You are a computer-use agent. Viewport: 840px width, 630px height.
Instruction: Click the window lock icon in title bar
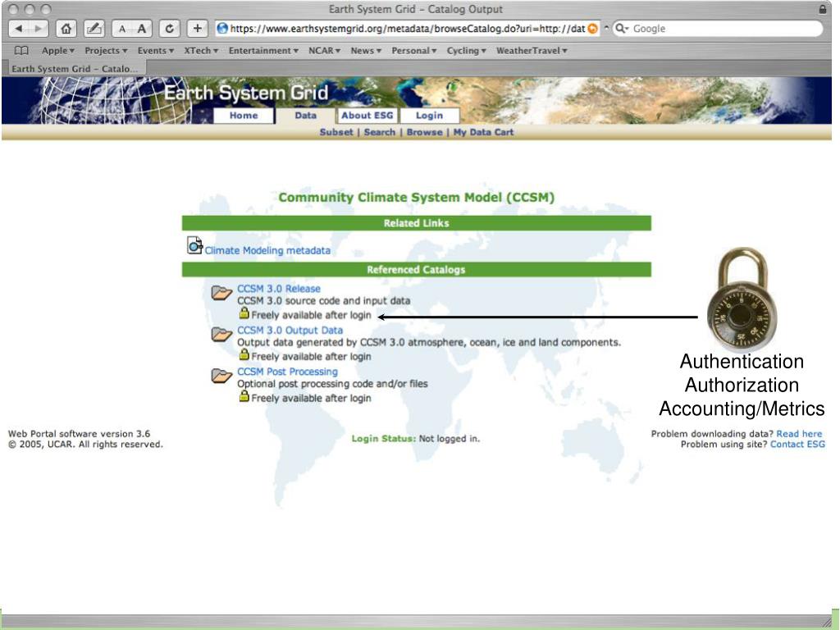tap(822, 9)
